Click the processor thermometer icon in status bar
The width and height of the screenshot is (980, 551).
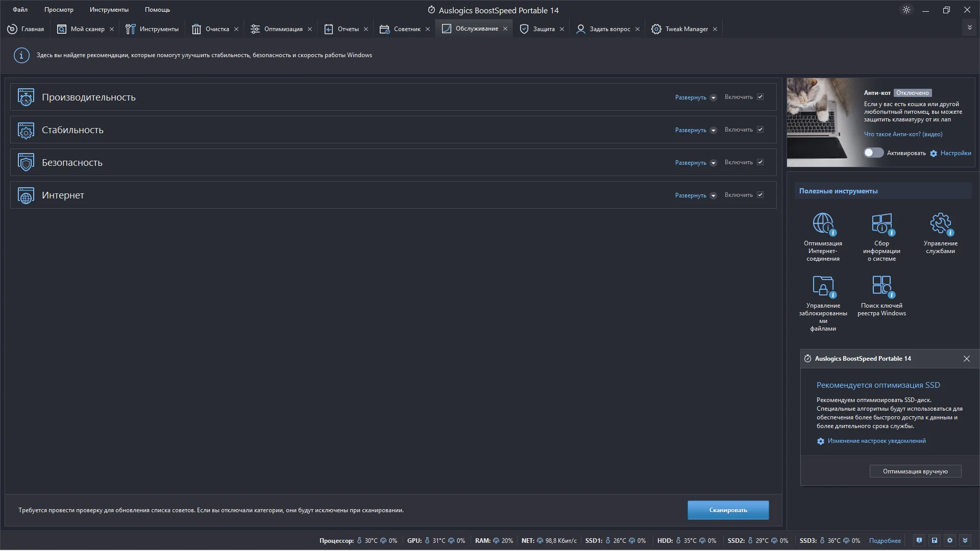pyautogui.click(x=359, y=541)
